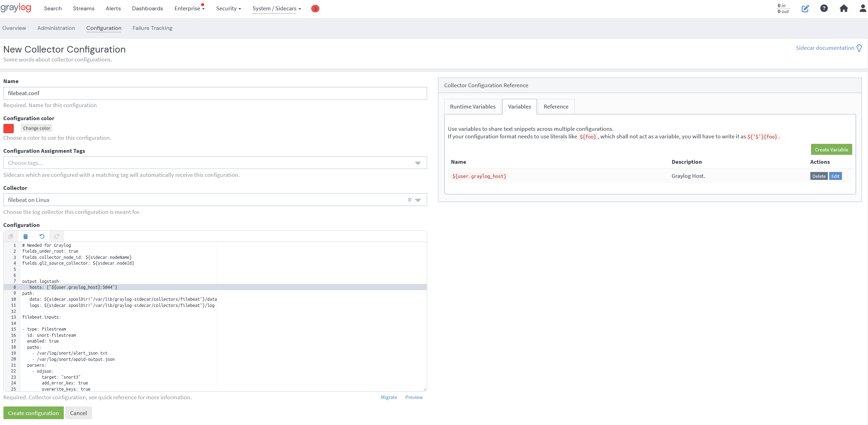Click the Migrate link
Viewport: 868px width, 425px height.
(389, 397)
